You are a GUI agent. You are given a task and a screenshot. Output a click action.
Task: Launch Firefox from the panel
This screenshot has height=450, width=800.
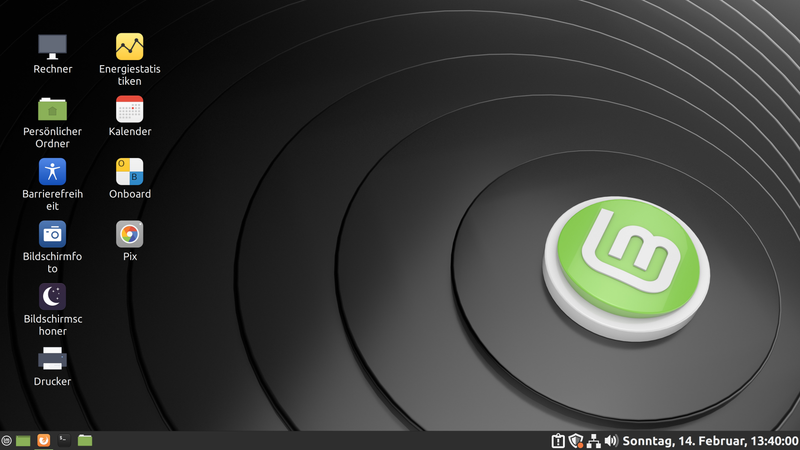(x=44, y=440)
